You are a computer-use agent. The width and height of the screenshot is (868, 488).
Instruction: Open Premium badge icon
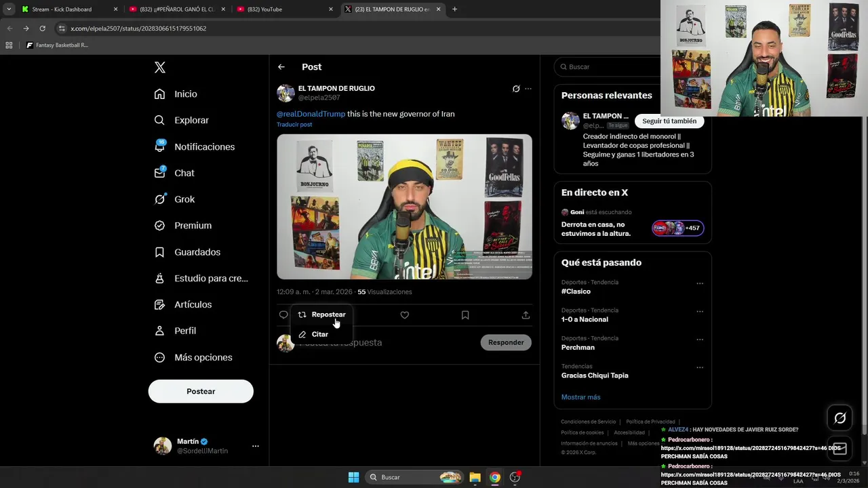pyautogui.click(x=159, y=226)
